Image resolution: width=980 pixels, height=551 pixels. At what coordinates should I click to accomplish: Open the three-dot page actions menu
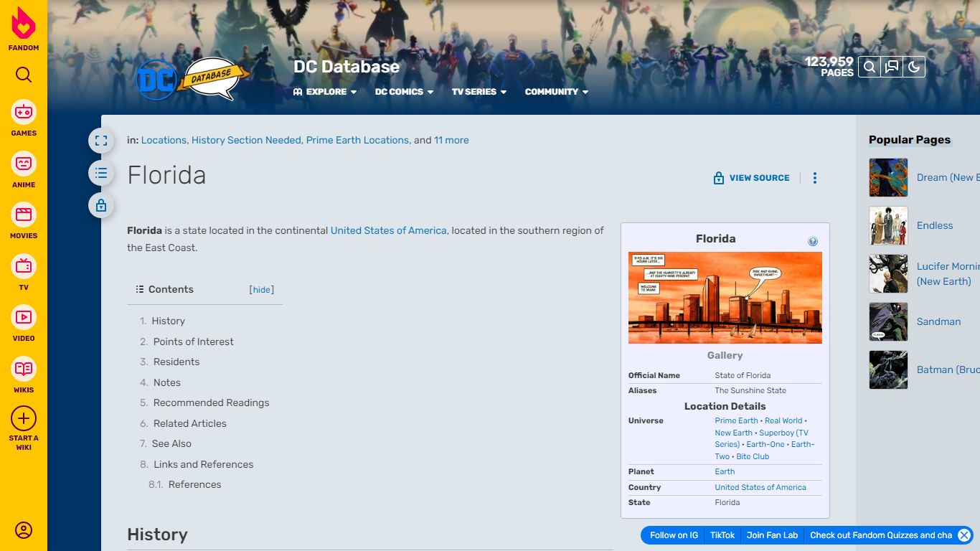tap(814, 178)
